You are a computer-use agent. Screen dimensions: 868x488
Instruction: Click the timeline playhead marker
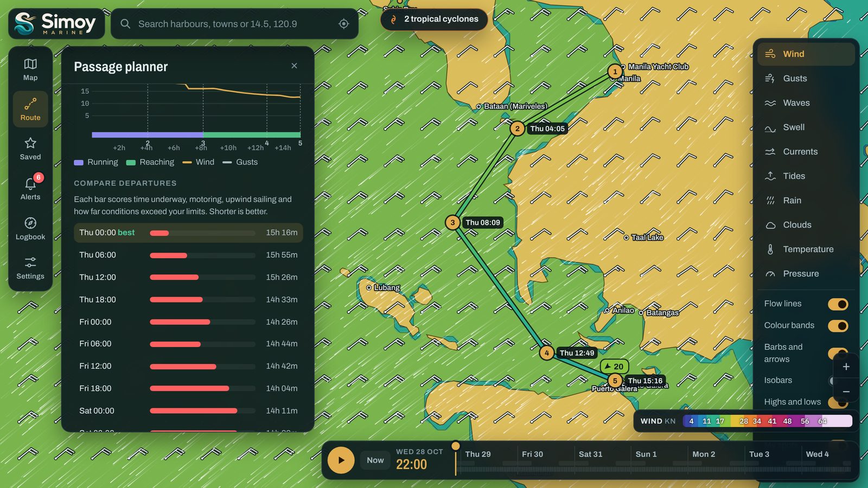pos(456,447)
